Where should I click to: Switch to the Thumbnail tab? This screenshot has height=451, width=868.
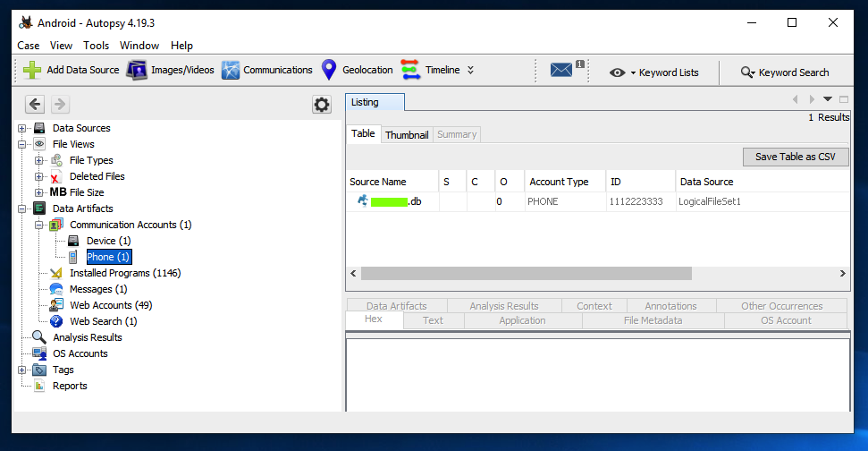click(x=407, y=134)
